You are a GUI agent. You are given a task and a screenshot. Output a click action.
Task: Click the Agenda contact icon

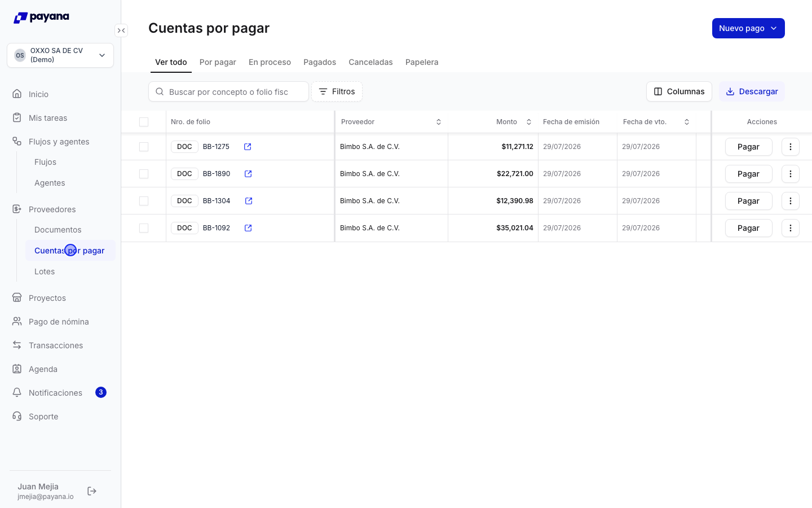tap(17, 369)
